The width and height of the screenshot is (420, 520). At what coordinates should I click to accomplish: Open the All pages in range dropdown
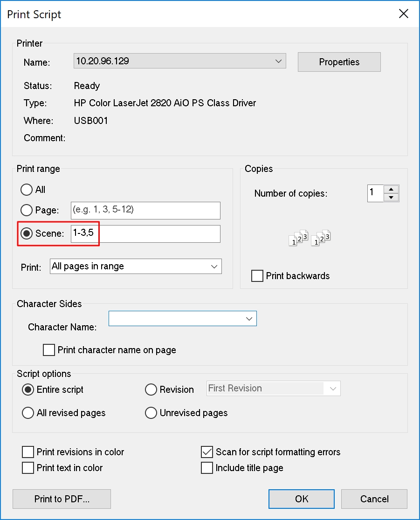pos(136,267)
